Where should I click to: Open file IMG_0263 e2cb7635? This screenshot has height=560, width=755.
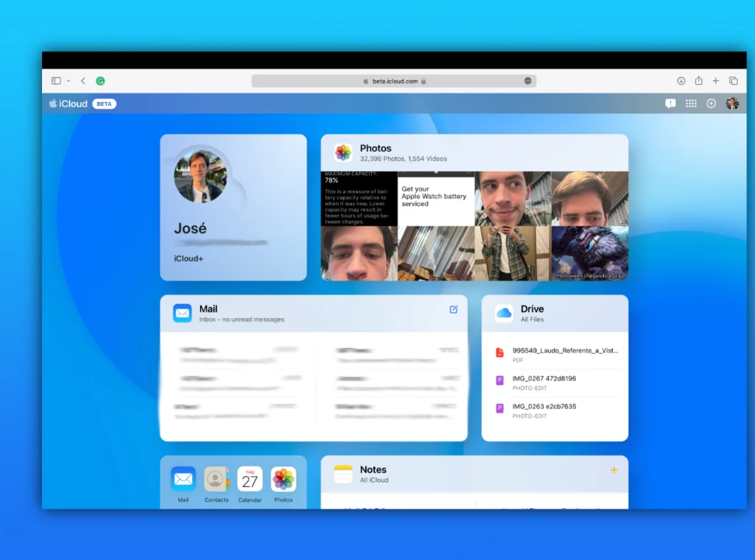pos(557,411)
